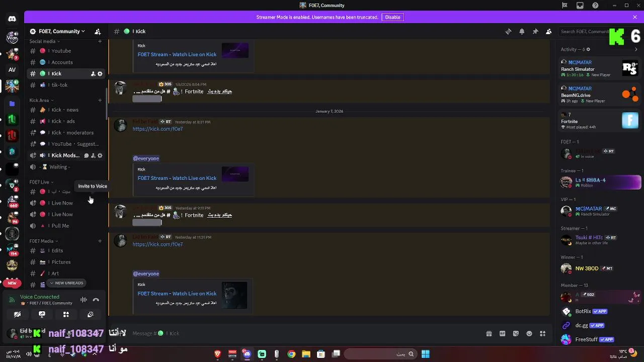Screen dimensions: 644x362
Task: Toggle the member list visibility
Action: tap(548, 31)
